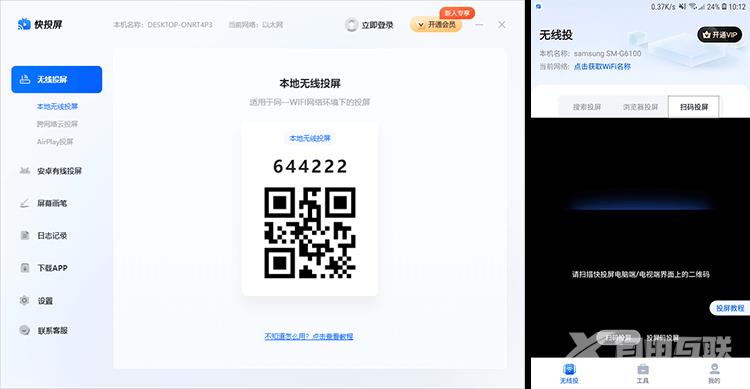Select 跨网络云投屏 sub-item
This screenshot has width=750, height=389.
(57, 124)
